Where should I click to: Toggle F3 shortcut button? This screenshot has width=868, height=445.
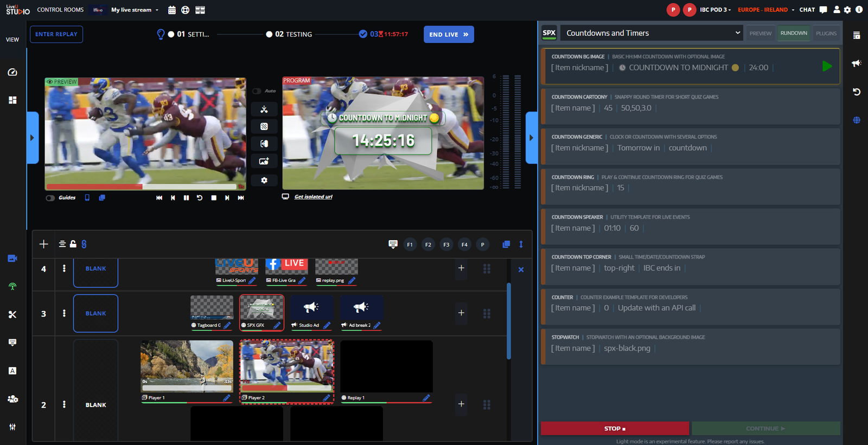[446, 244]
